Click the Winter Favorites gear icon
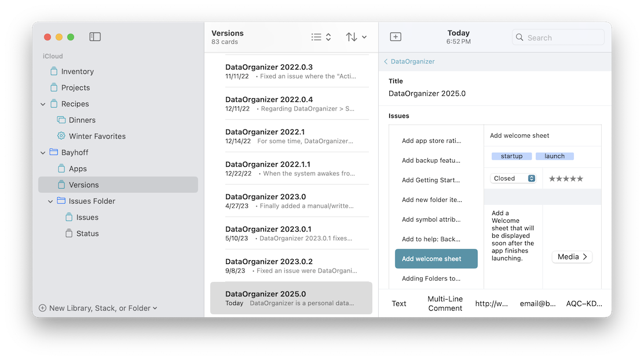The image size is (644, 360). click(x=61, y=136)
